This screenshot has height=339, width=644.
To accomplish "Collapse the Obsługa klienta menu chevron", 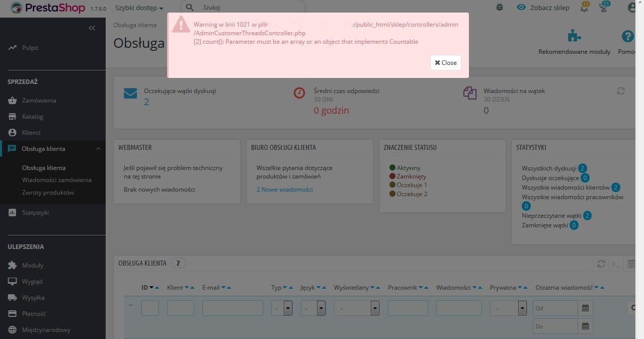I will [99, 149].
